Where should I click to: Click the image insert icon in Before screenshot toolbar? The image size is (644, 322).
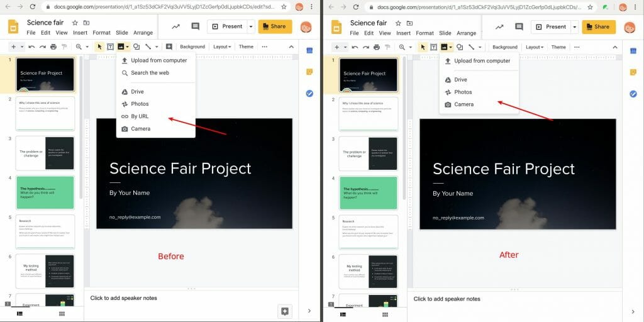pyautogui.click(x=121, y=47)
